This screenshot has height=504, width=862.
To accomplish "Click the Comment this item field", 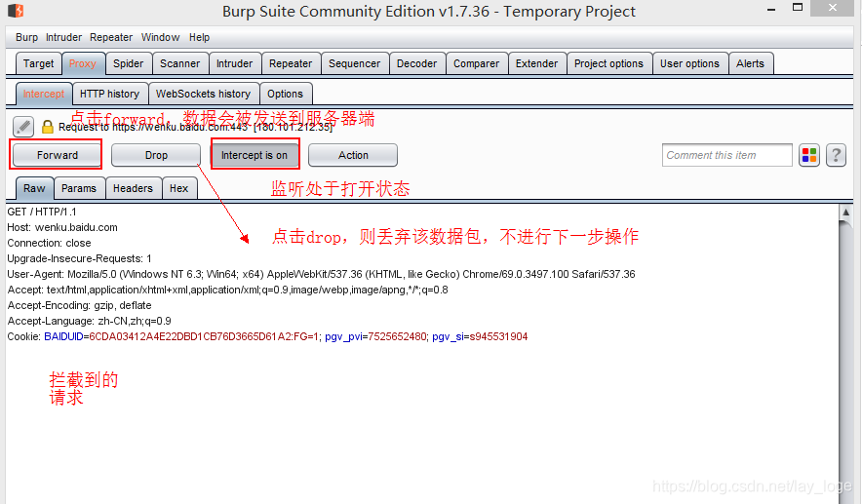I will [x=726, y=155].
